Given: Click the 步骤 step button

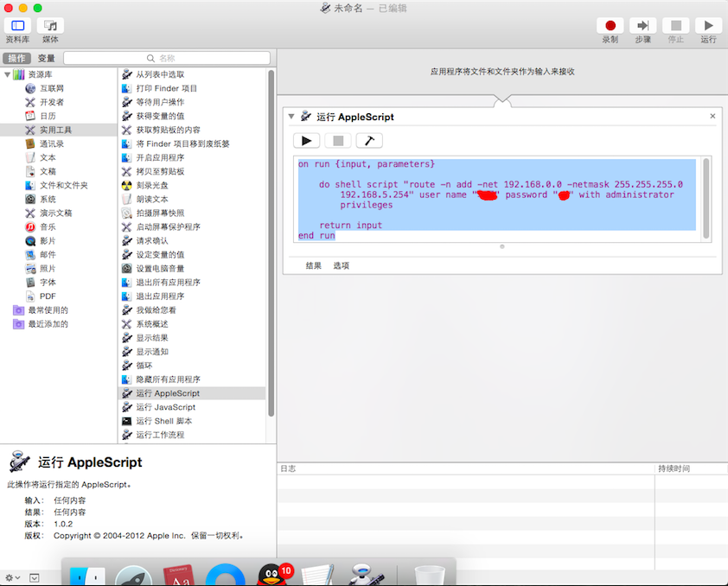Looking at the screenshot, I should coord(643,26).
